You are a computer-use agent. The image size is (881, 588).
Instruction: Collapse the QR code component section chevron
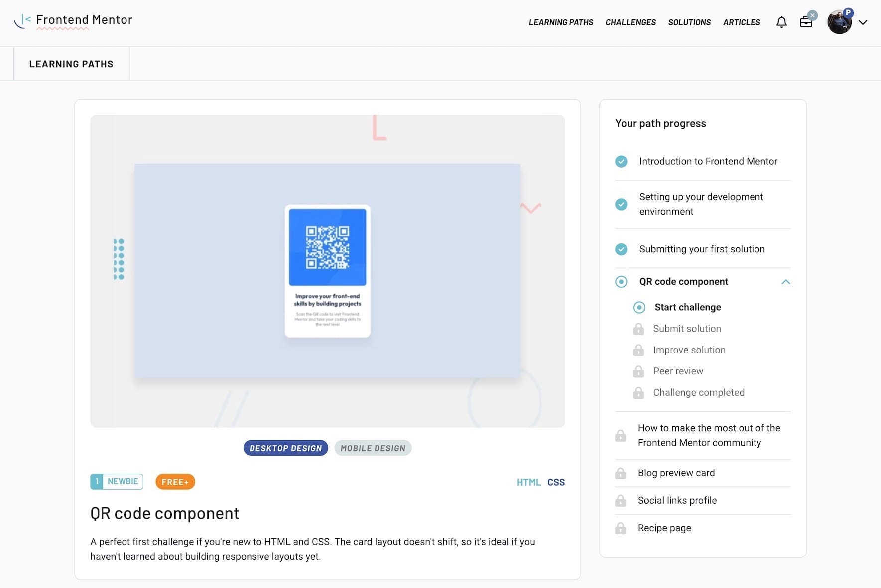785,282
